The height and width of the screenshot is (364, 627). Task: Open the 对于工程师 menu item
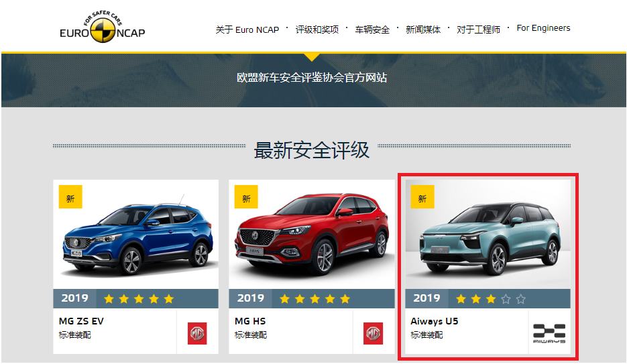479,29
